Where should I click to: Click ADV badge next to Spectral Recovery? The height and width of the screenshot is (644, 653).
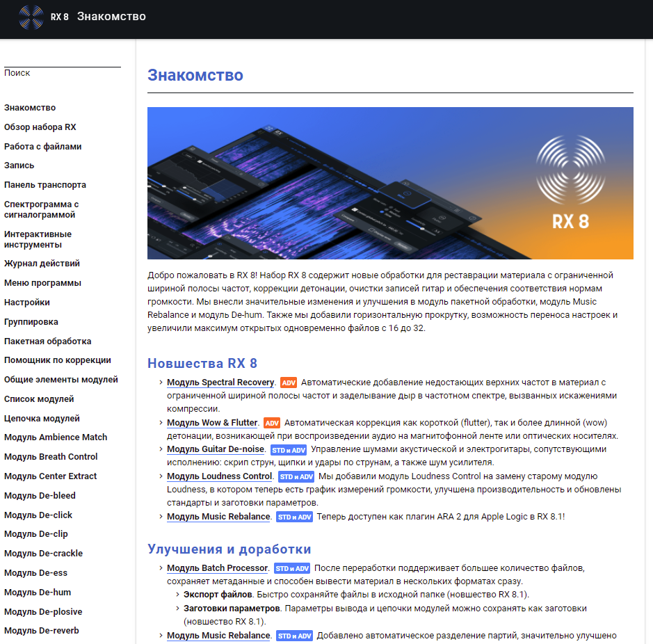288,383
